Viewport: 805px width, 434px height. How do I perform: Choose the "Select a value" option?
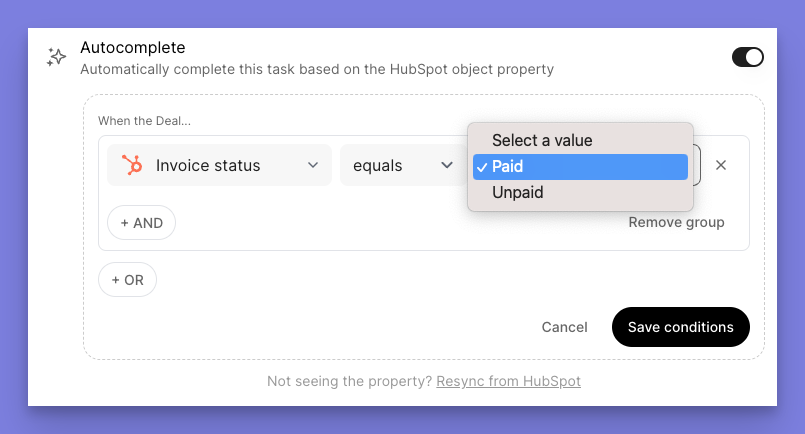click(x=542, y=140)
